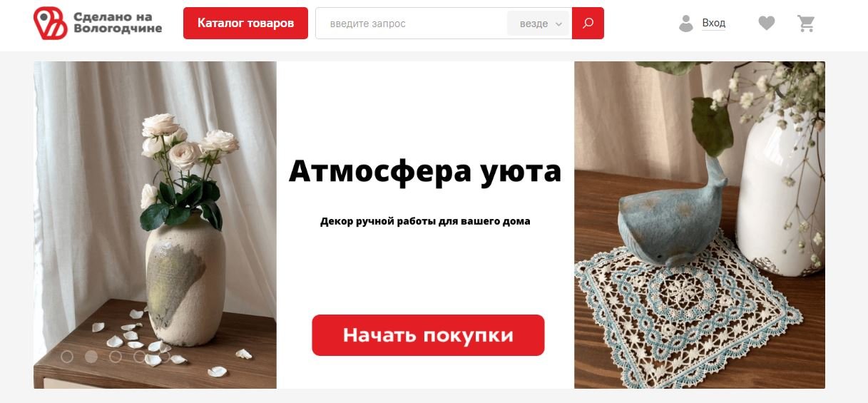
Task: Select the filled second carousel dot
Action: click(91, 357)
